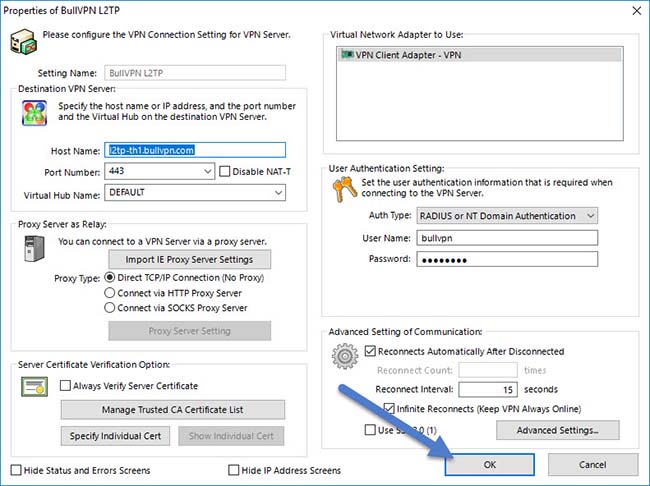
Task: Select Connect via HTTP Proxy Server
Action: tap(109, 293)
